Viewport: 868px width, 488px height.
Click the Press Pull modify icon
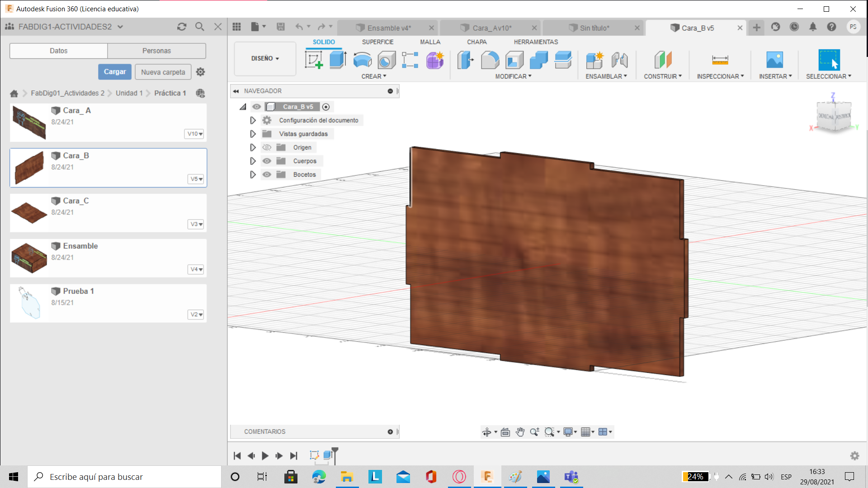click(465, 60)
